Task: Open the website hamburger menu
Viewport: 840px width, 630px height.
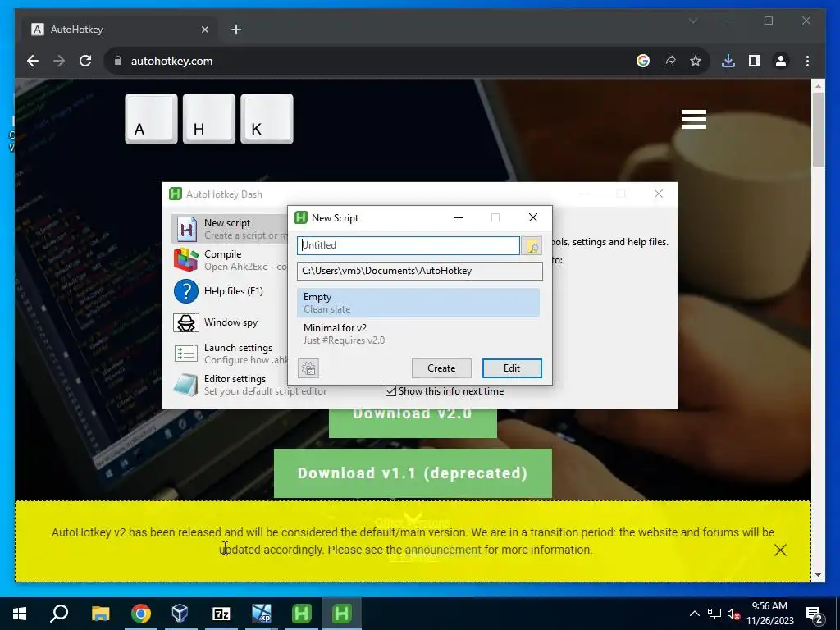Action: 694,119
